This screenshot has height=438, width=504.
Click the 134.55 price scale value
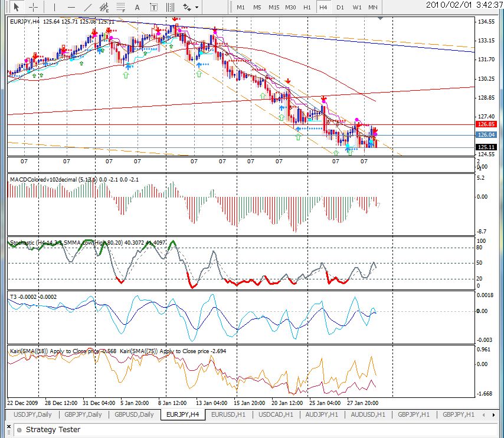tap(486, 21)
